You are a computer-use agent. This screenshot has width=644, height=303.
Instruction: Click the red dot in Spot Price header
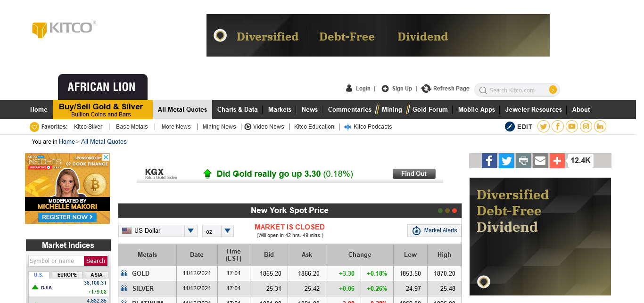click(454, 211)
